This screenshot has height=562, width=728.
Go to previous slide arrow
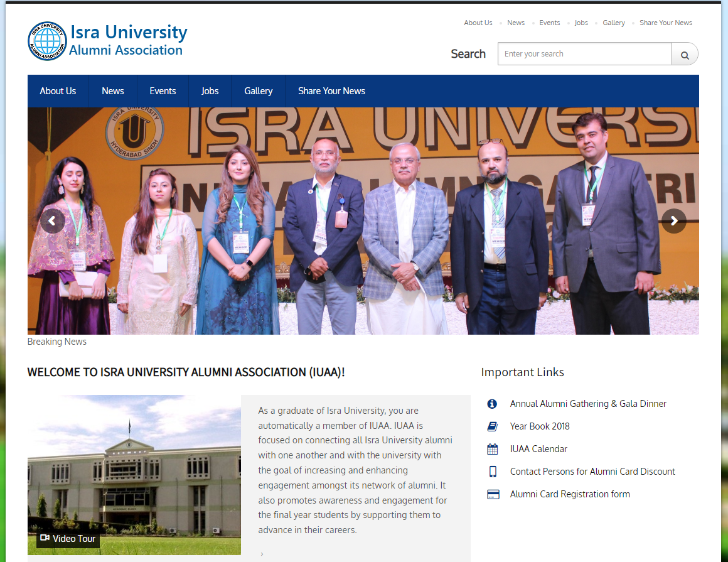[53, 221]
